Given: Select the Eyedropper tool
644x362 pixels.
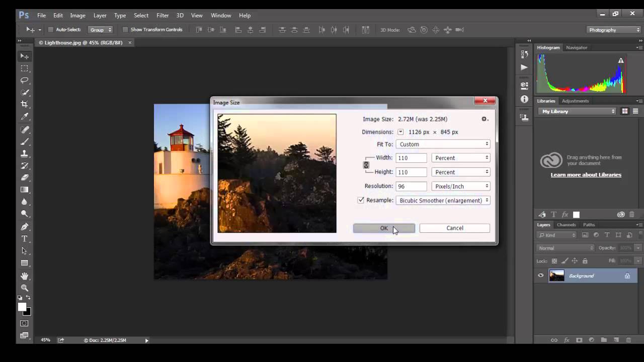Looking at the screenshot, I should pyautogui.click(x=24, y=116).
